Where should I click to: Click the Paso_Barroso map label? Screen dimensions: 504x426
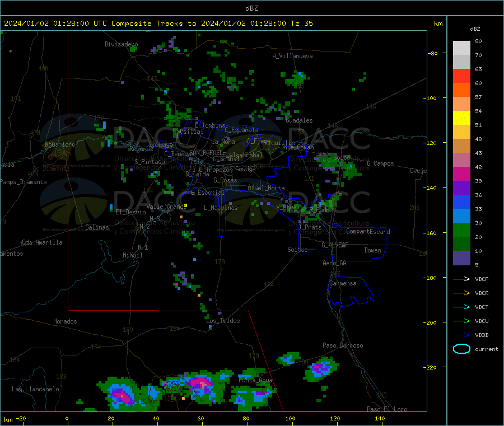click(343, 345)
